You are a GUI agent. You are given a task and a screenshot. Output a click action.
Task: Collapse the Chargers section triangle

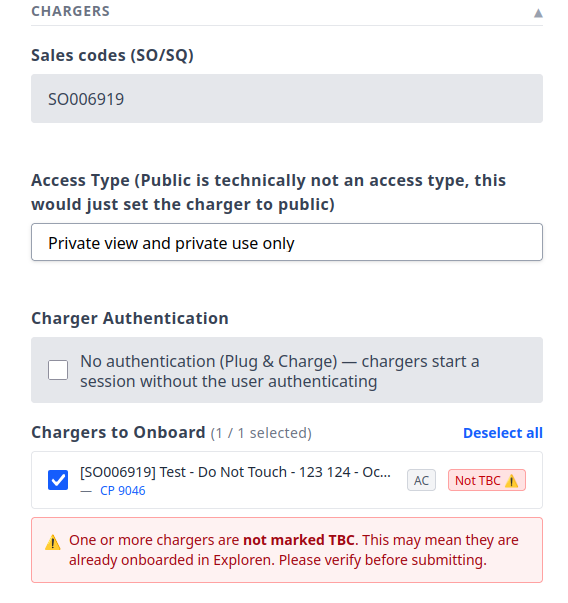click(x=538, y=13)
